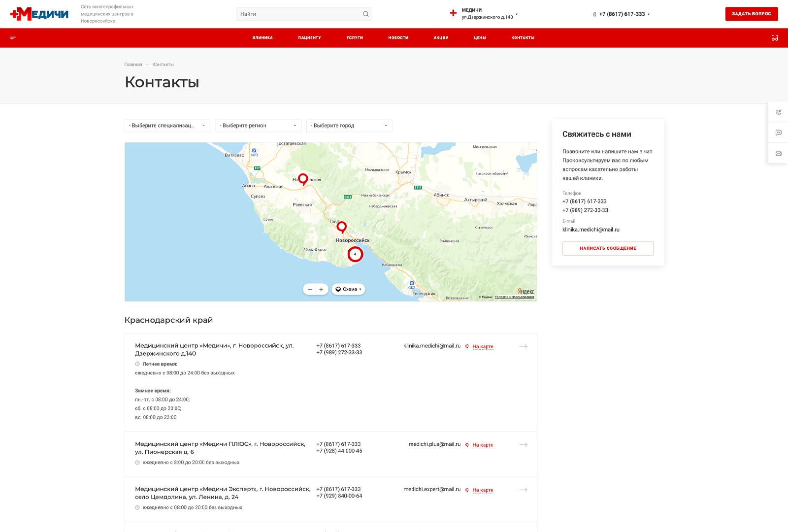Toggle accessibility glasses icon in red bar
Screen dimensions: 788x532
[775, 38]
